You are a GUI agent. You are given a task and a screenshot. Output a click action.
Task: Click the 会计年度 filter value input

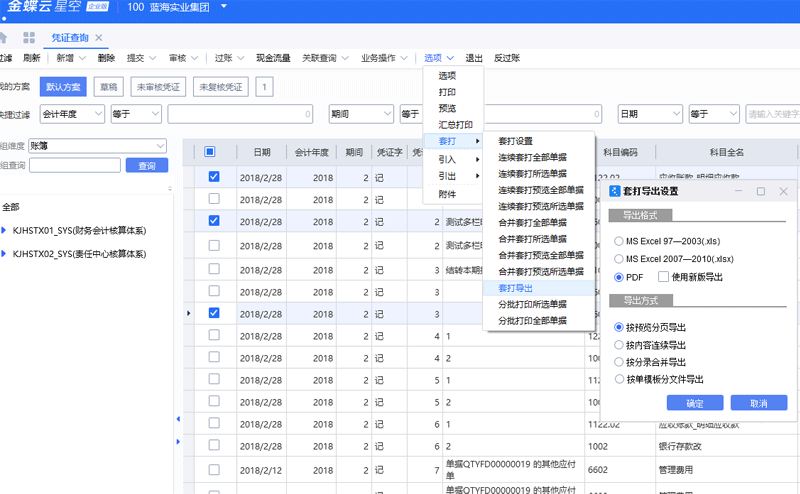click(240, 114)
